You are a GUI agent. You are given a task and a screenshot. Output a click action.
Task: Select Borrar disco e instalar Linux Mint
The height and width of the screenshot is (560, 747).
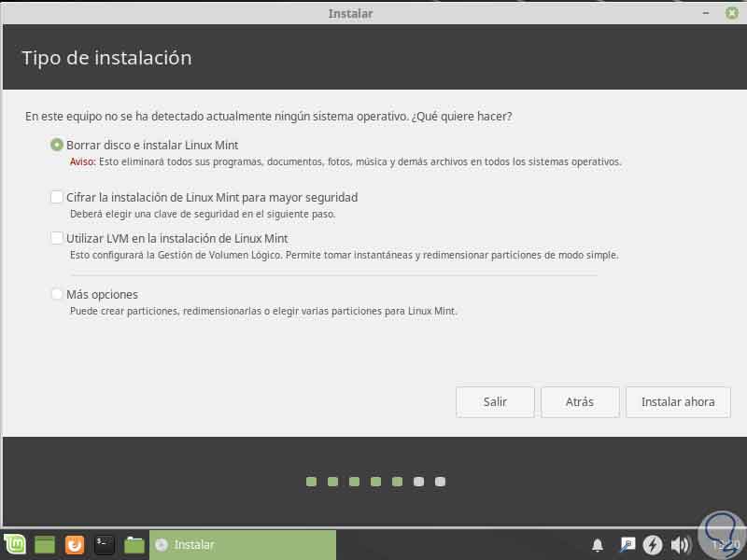pyautogui.click(x=57, y=145)
